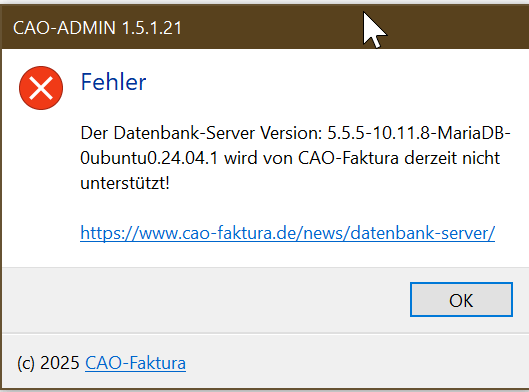Viewport: 529px width, 392px height.
Task: Click empty dark title bar area beside the title
Action: 270,28
